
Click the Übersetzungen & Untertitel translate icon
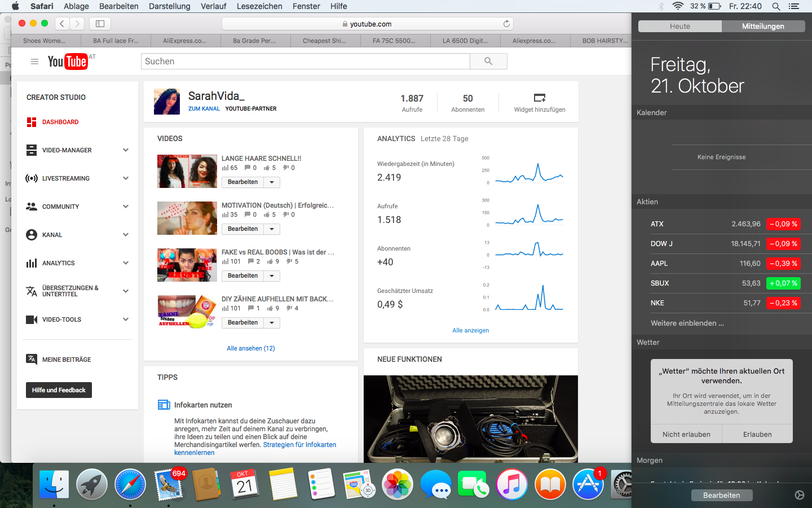[32, 291]
